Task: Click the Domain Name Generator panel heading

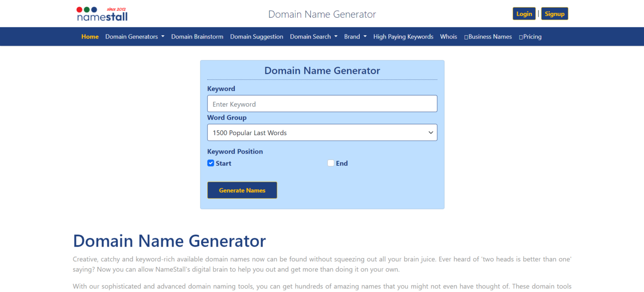Action: click(322, 70)
